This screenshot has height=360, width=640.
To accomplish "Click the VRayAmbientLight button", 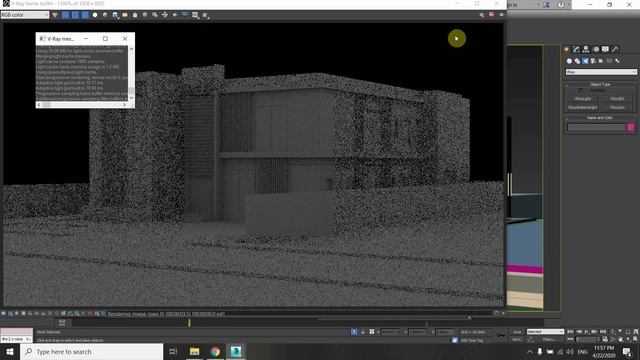I will click(x=583, y=107).
